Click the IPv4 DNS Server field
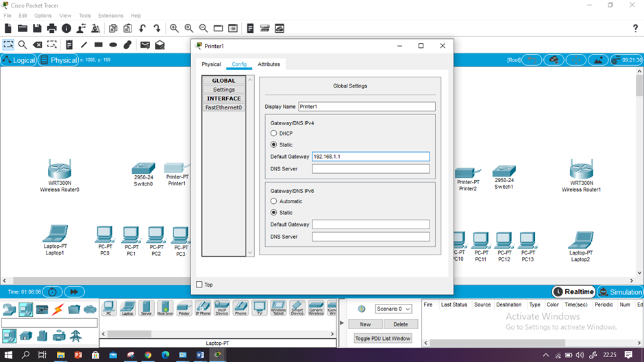This screenshot has width=644, height=362. (371, 169)
